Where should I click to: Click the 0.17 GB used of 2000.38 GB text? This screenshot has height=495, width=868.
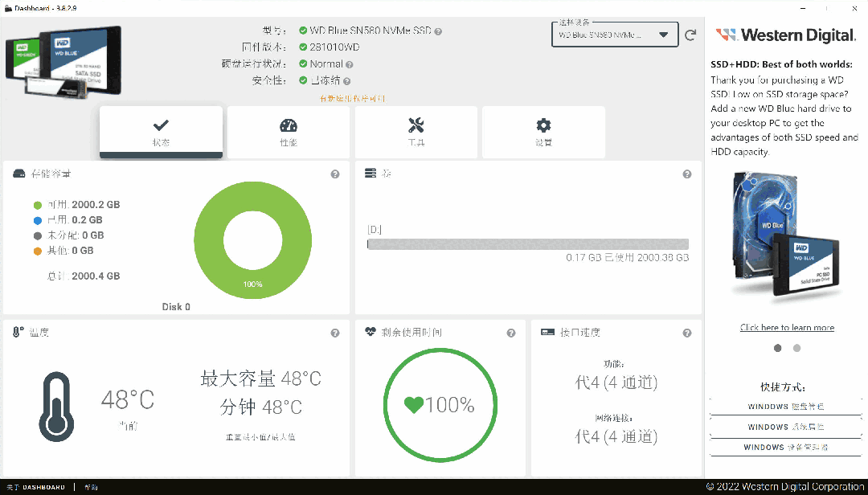tap(627, 257)
